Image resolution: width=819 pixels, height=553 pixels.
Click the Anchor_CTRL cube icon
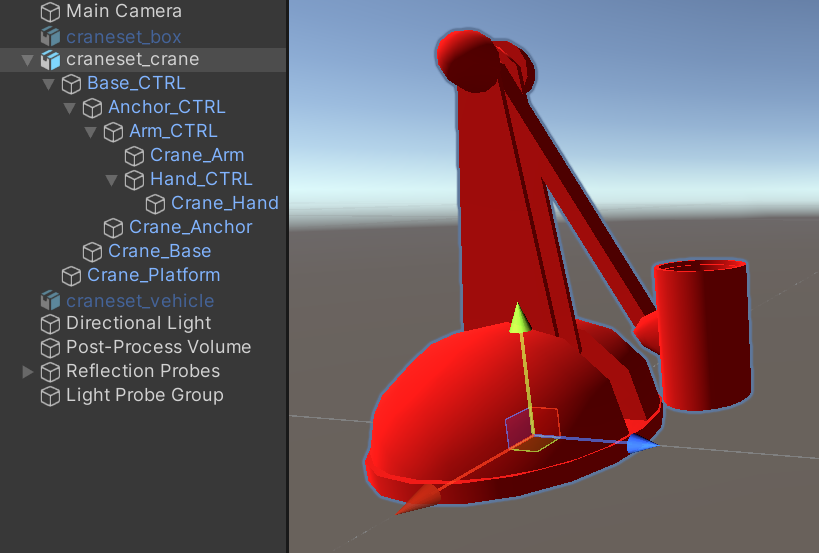point(92,108)
